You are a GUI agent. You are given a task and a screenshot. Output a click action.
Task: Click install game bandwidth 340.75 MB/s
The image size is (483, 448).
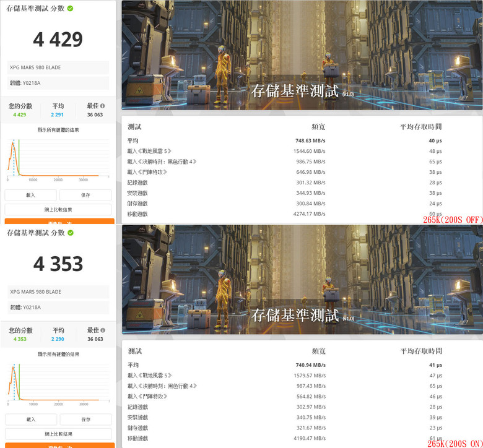(x=311, y=418)
